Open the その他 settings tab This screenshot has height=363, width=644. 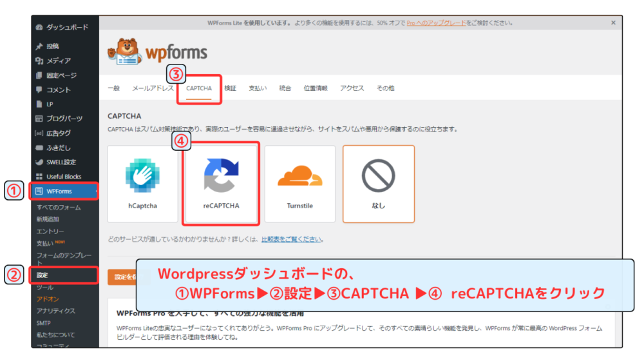coord(385,88)
